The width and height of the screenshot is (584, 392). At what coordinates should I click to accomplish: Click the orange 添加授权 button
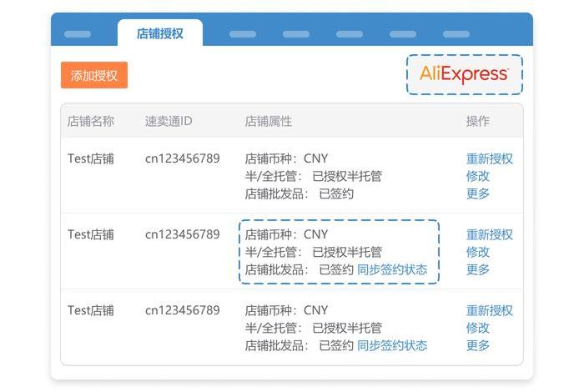94,75
